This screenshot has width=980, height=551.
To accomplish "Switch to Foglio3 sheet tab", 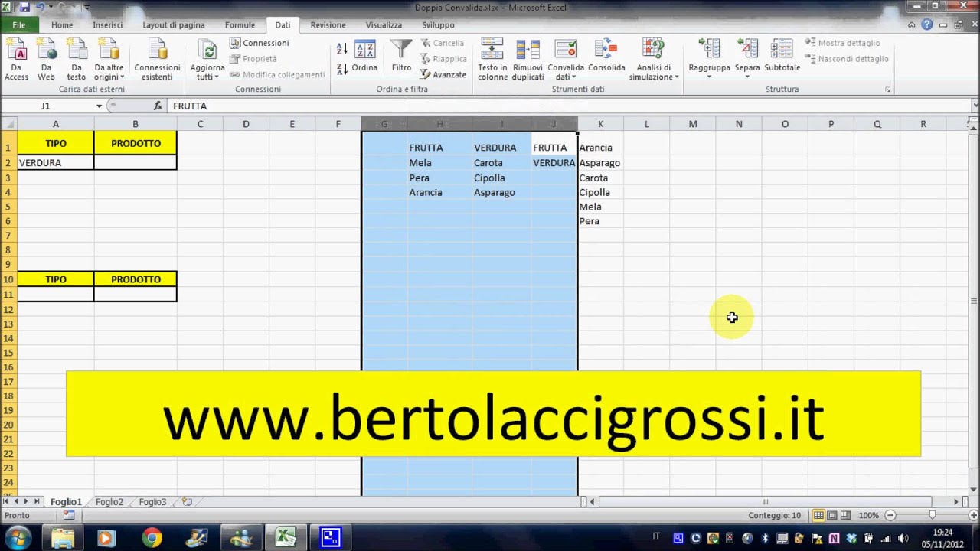I will click(x=152, y=502).
